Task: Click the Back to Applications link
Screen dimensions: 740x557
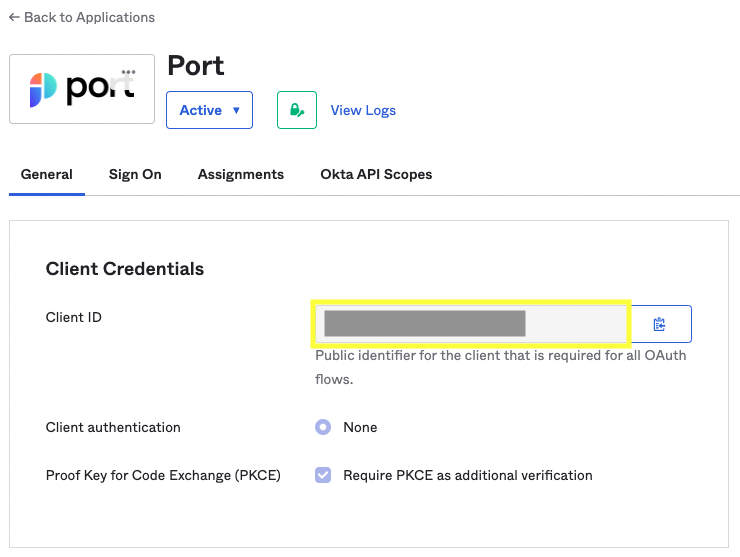Action: pos(82,17)
